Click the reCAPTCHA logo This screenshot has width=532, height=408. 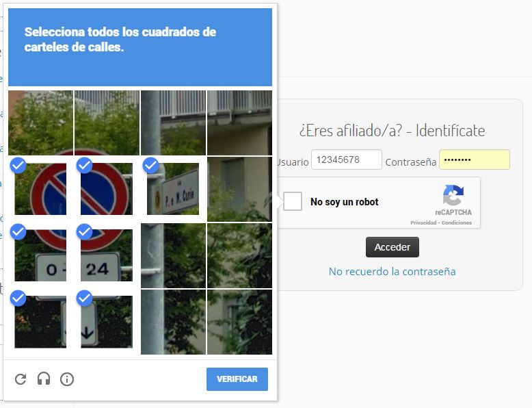coord(453,195)
